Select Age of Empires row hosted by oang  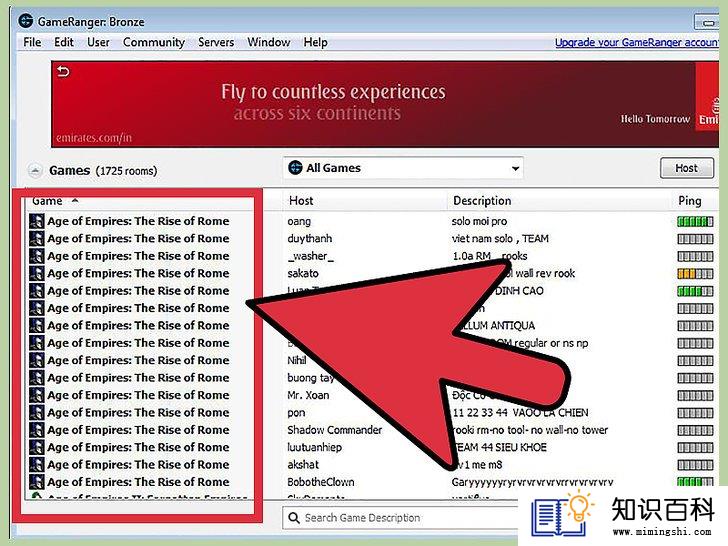pyautogui.click(x=371, y=221)
